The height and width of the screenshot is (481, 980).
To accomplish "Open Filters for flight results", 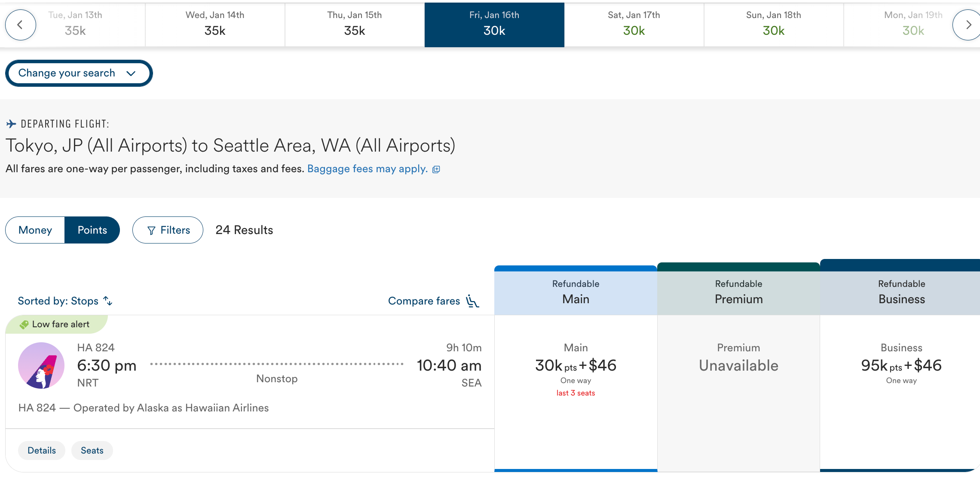I will [168, 230].
